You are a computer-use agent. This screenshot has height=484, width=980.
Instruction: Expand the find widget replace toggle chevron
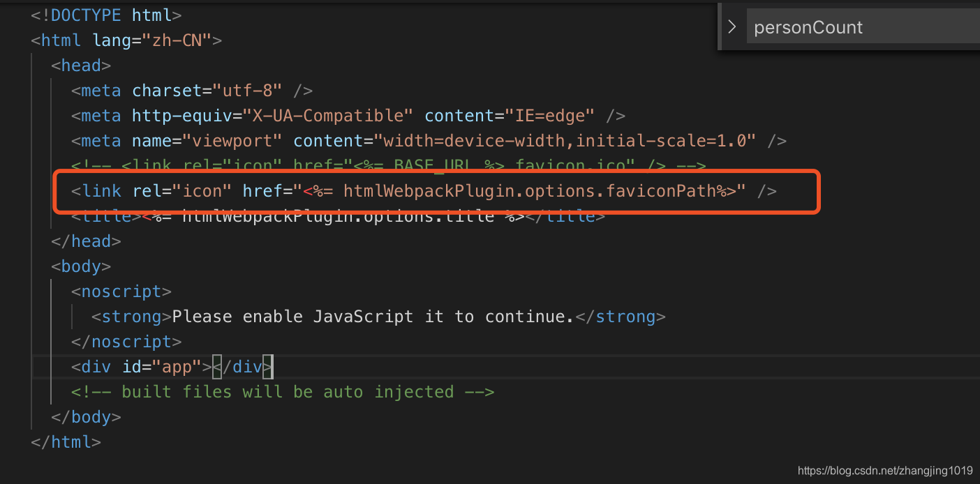coord(732,27)
